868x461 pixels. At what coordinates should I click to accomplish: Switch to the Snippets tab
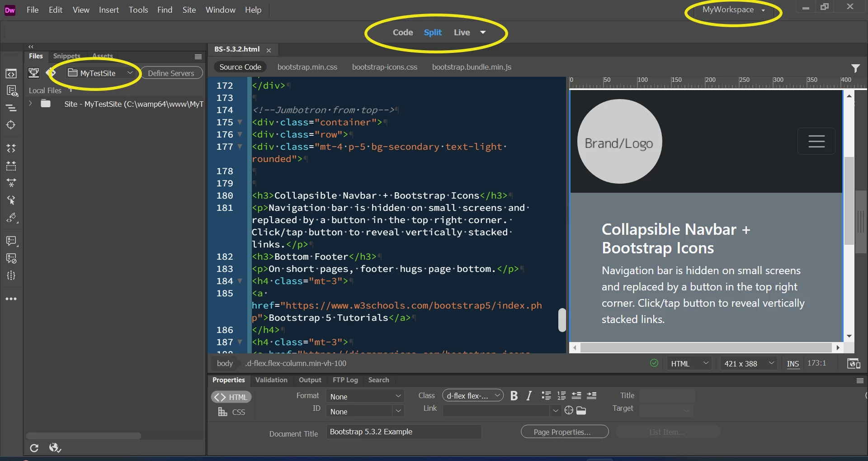pos(66,56)
